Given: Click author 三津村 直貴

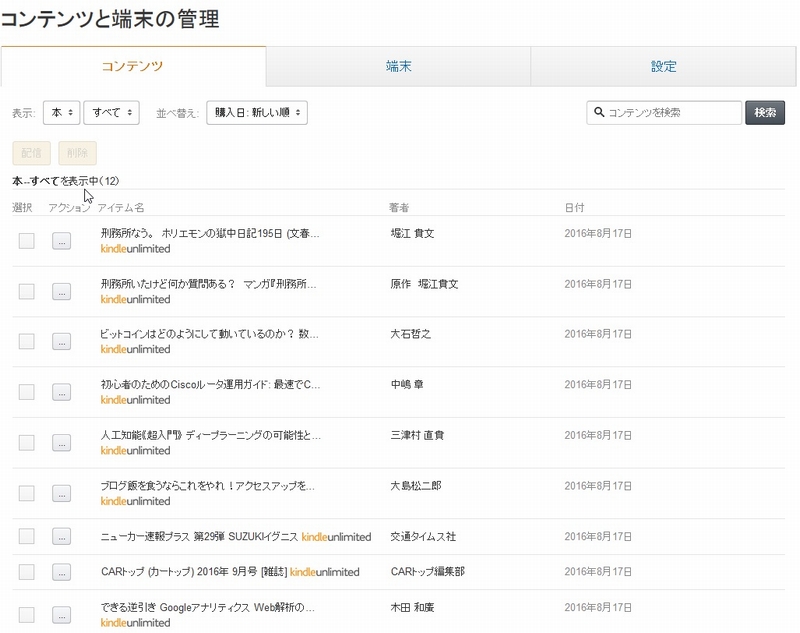Looking at the screenshot, I should (417, 435).
